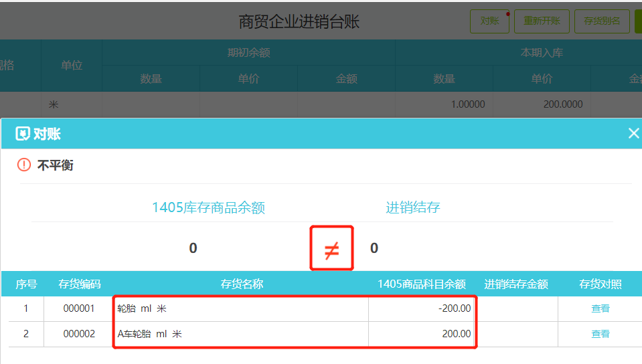Click the 商贸企业进销台账 page title
The width and height of the screenshot is (642, 364).
coord(299,21)
